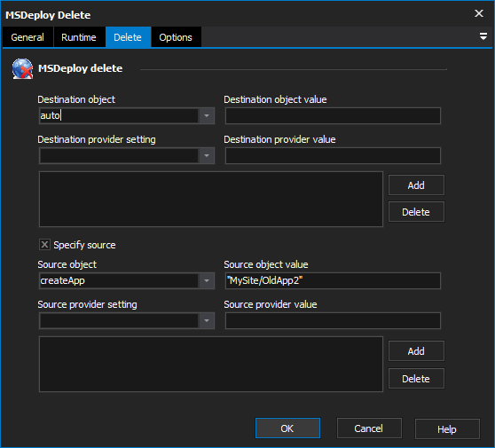Click the Destination provider setting text box
495x448 pixels.
point(120,155)
